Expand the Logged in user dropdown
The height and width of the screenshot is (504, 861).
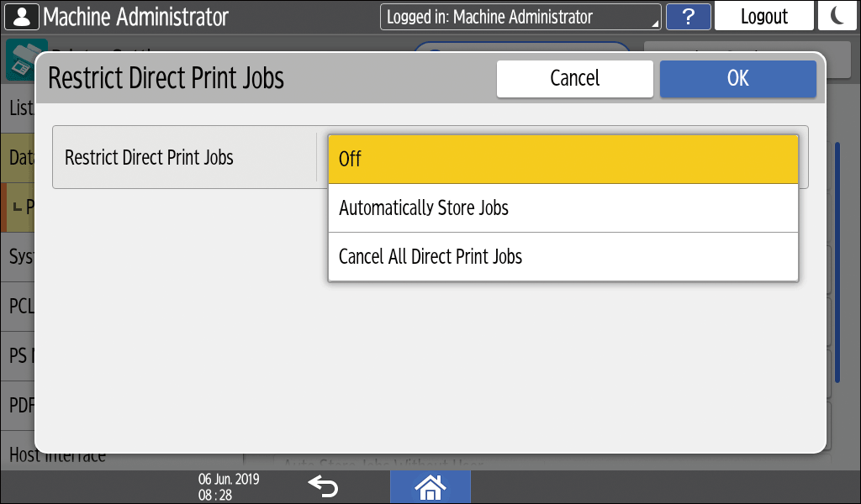pyautogui.click(x=520, y=17)
